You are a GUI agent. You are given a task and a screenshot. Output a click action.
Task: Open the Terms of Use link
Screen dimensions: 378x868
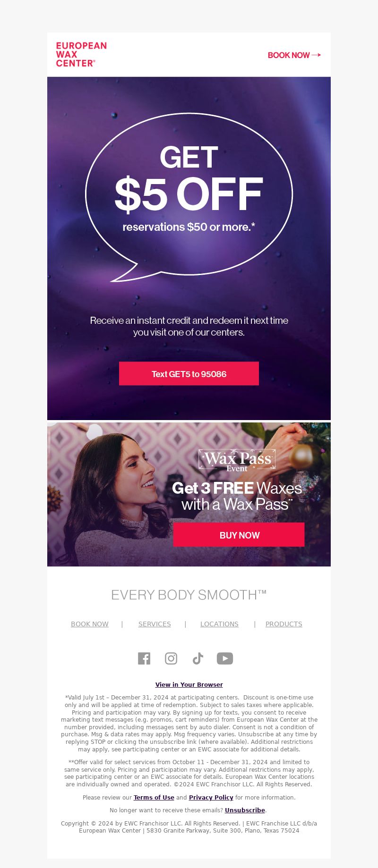click(x=154, y=798)
